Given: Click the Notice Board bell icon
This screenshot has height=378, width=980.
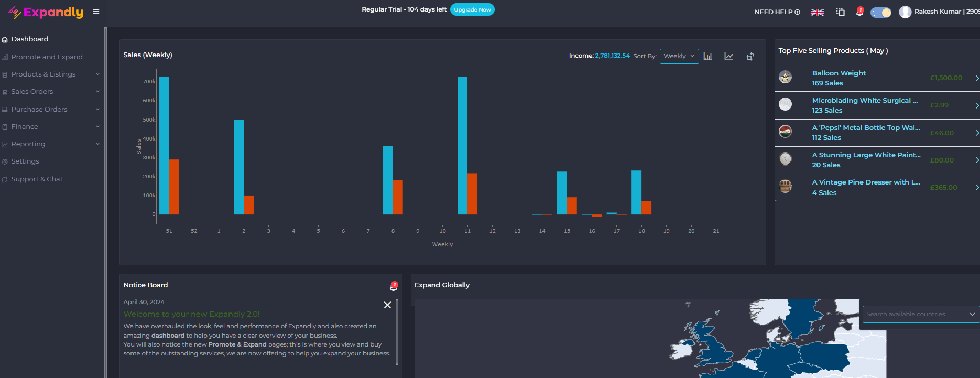Looking at the screenshot, I should click(x=394, y=286).
